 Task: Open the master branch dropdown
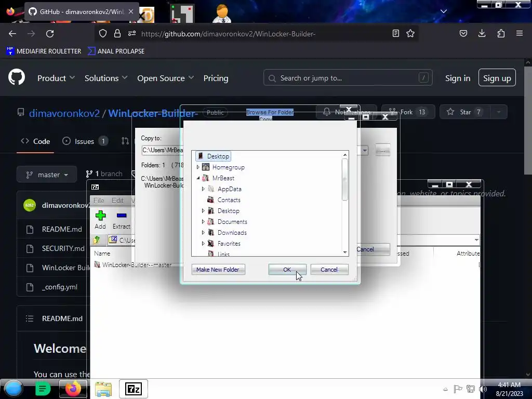(47, 175)
